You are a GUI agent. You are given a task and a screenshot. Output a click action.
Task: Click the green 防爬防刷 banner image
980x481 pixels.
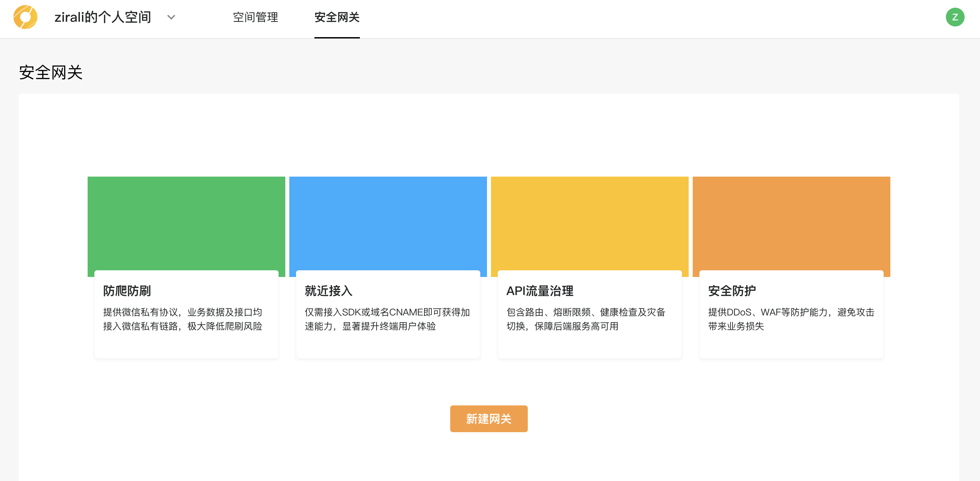pos(186,223)
